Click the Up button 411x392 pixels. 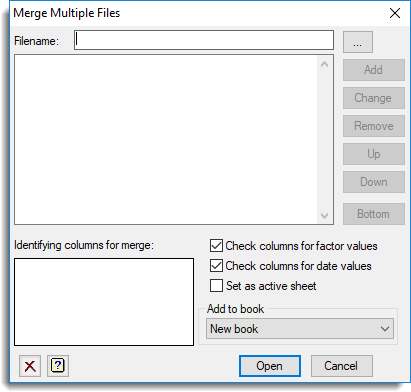click(374, 154)
